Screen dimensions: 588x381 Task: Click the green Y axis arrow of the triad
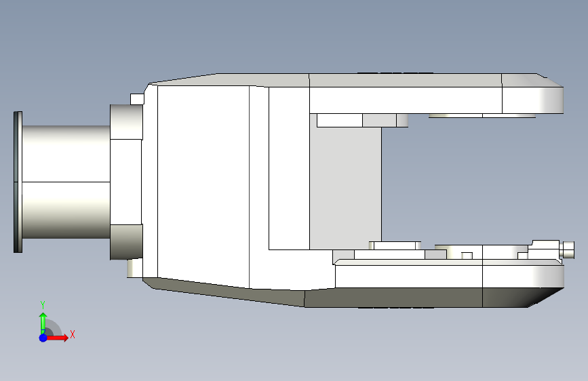tap(43, 323)
